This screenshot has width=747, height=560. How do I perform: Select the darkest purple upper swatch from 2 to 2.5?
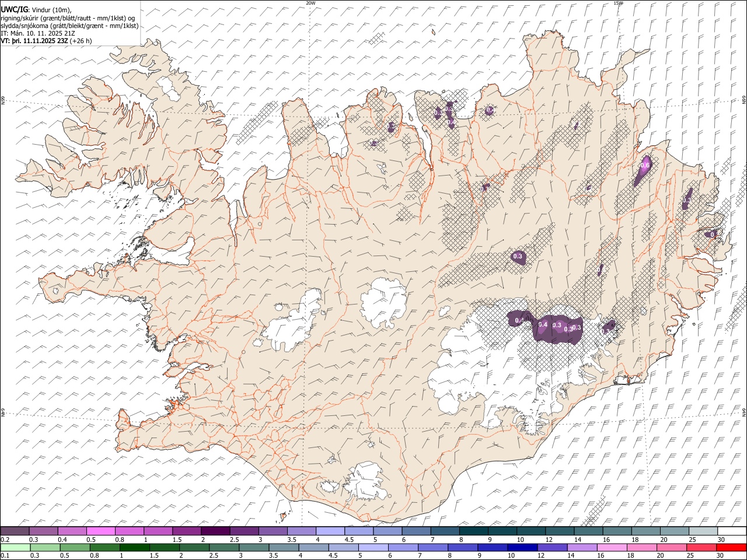pos(215,531)
